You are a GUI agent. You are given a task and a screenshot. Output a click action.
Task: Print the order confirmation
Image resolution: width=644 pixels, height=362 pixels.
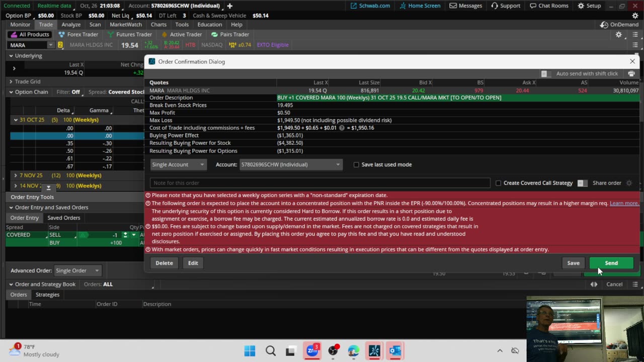pyautogui.click(x=631, y=73)
